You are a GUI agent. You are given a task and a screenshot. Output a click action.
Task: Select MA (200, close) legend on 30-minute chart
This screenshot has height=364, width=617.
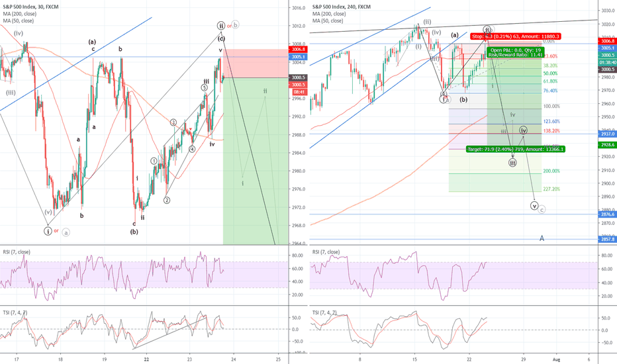[x=20, y=14]
